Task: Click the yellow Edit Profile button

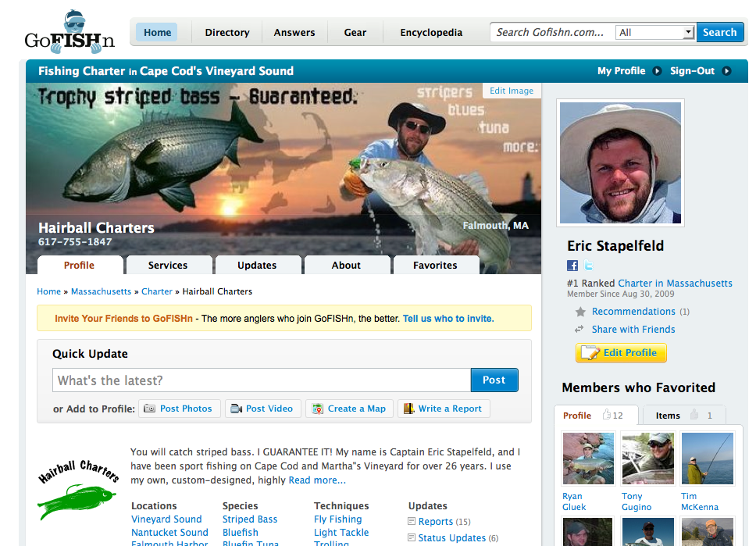Action: click(x=621, y=353)
